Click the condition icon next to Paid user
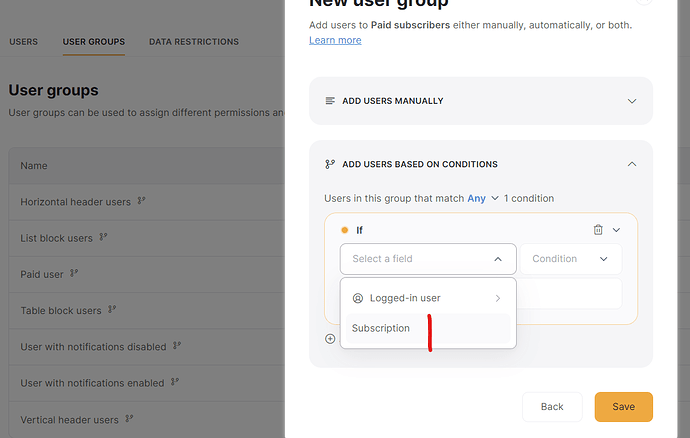This screenshot has width=690, height=438. coord(74,273)
